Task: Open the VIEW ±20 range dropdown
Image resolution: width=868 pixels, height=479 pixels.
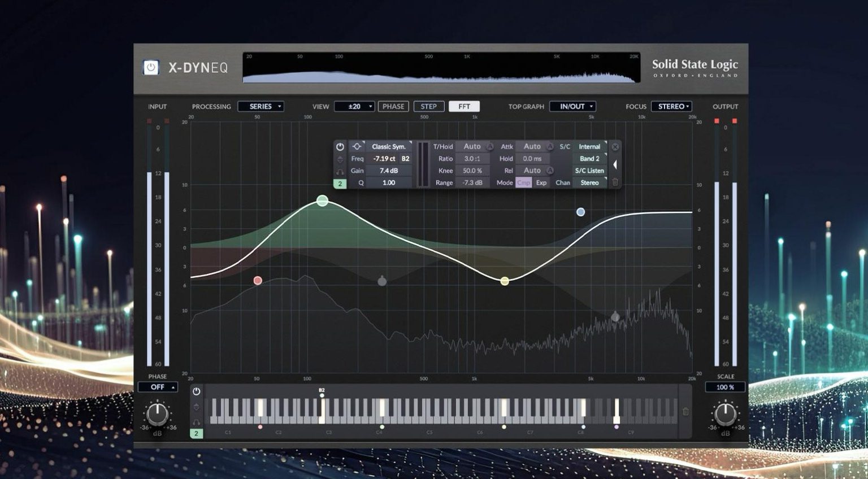Action: [x=355, y=106]
